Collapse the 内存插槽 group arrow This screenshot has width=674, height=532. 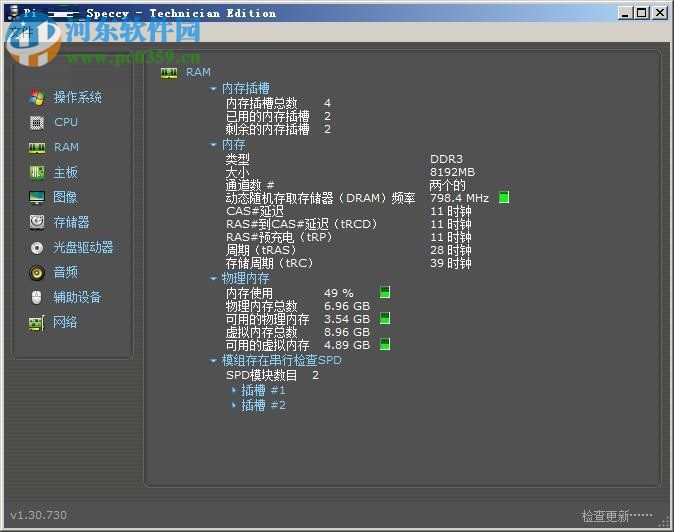(x=213, y=89)
